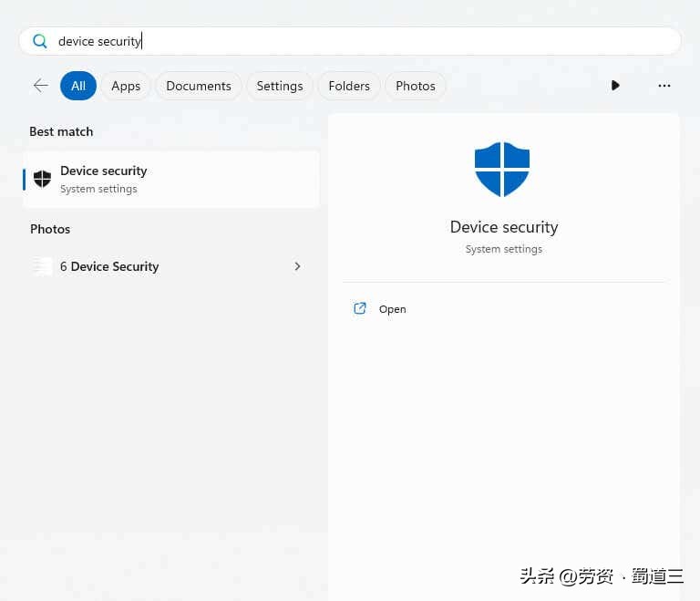The image size is (700, 601).
Task: Go back using the left arrow icon
Action: tap(41, 86)
